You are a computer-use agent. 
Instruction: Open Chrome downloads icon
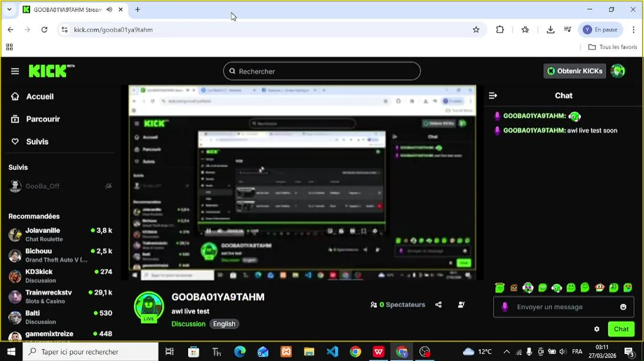pyautogui.click(x=551, y=30)
